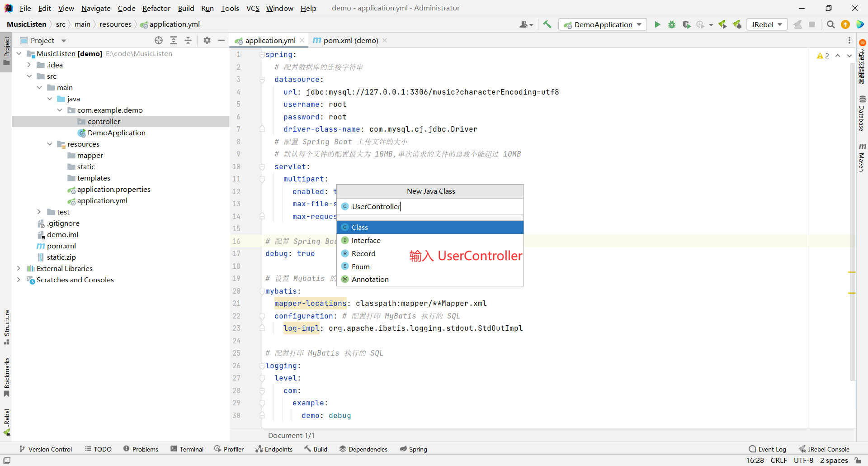The width and height of the screenshot is (868, 466).
Task: Open the Terminal tool window
Action: (187, 449)
